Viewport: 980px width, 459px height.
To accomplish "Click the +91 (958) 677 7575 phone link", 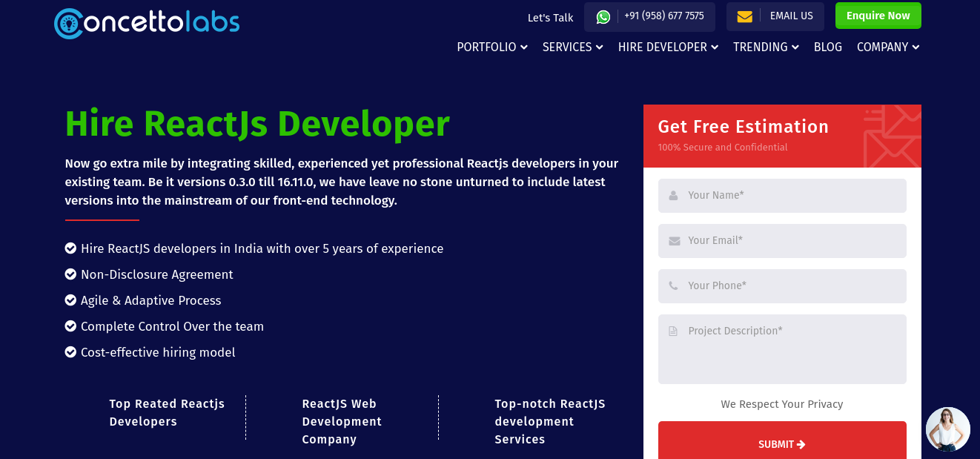I will (663, 15).
